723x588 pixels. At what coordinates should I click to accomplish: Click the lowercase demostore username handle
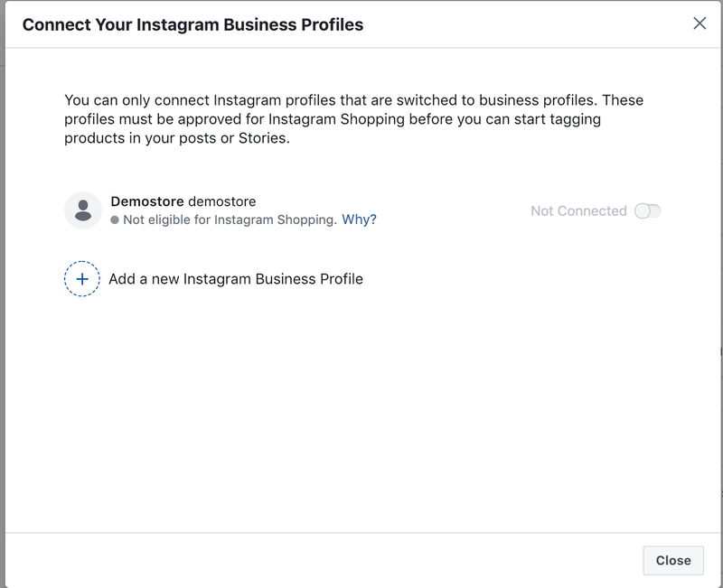pos(222,201)
